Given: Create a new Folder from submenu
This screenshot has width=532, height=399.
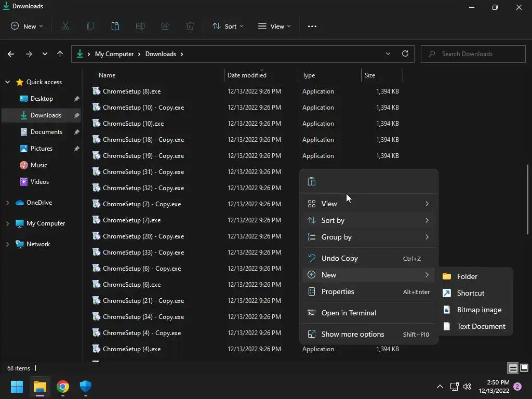Looking at the screenshot, I should (475, 276).
